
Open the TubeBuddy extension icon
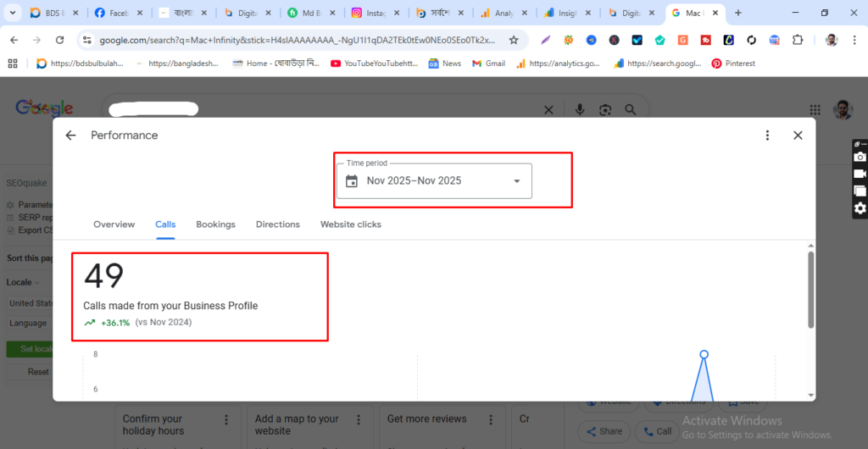coord(706,40)
